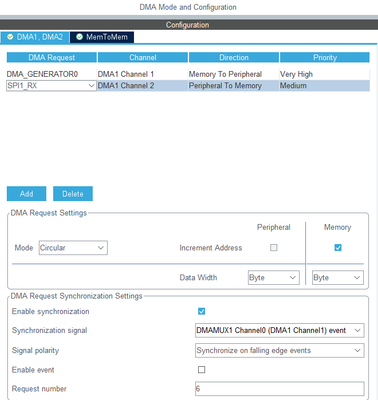The width and height of the screenshot is (378, 400).
Task: Click the Priority column header
Action: click(x=325, y=57)
